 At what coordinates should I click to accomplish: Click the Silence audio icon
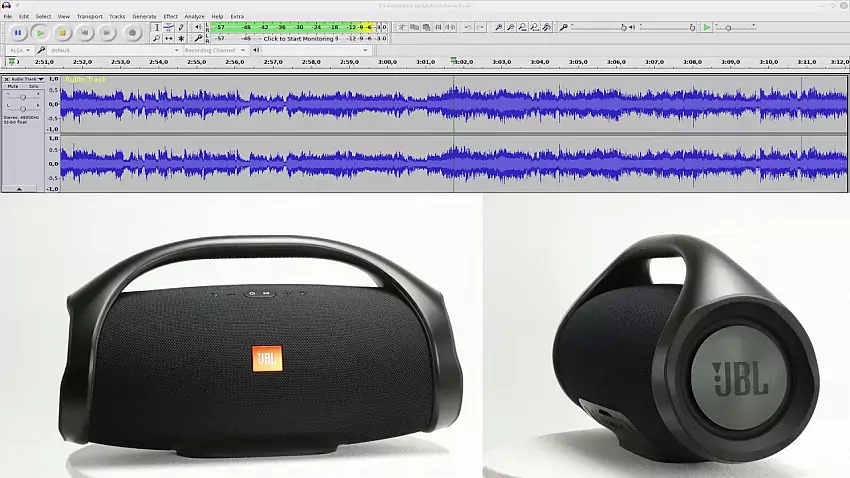pos(450,27)
